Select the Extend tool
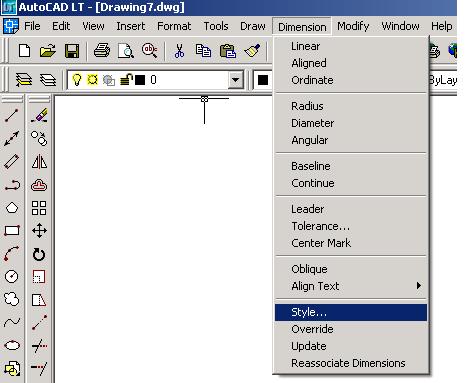Screen dimensions: 469x383 pyautogui.click(x=39, y=368)
